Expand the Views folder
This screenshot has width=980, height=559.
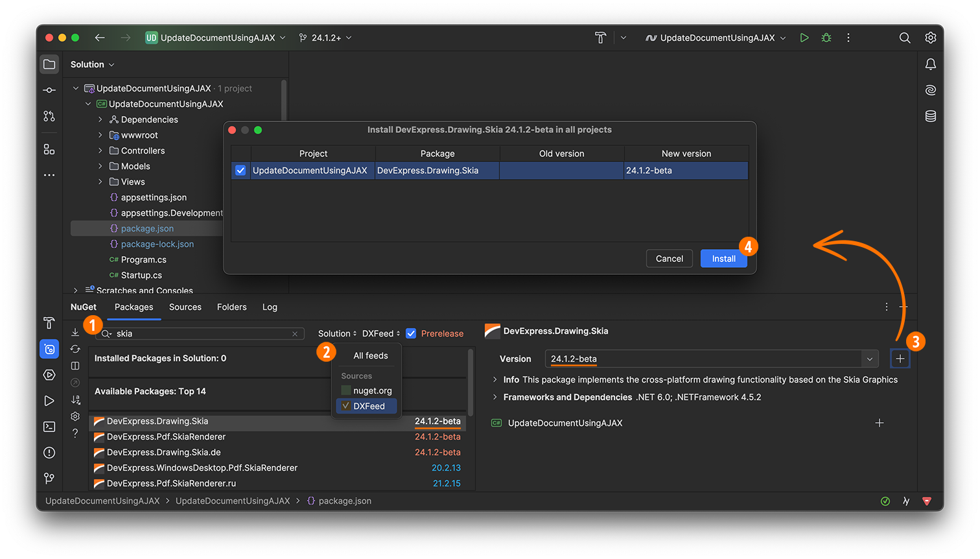[x=100, y=182]
